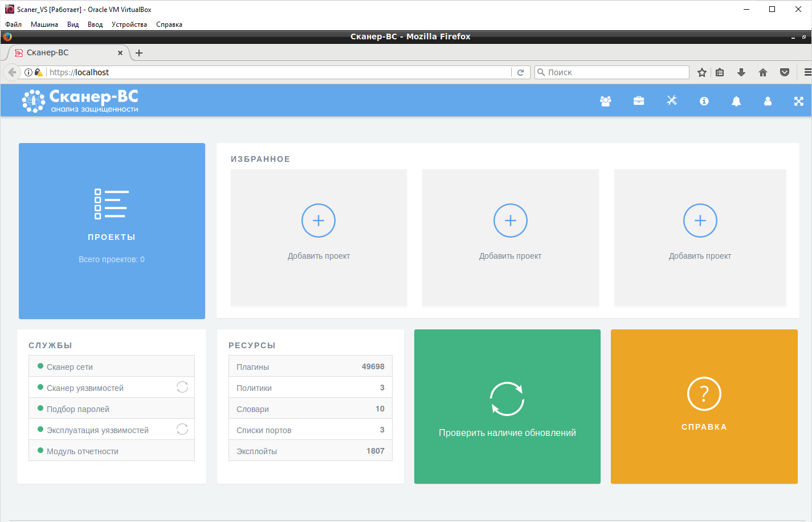The image size is (812, 522).
Task: Click the insecure connection lock warning icon
Action: coord(39,72)
